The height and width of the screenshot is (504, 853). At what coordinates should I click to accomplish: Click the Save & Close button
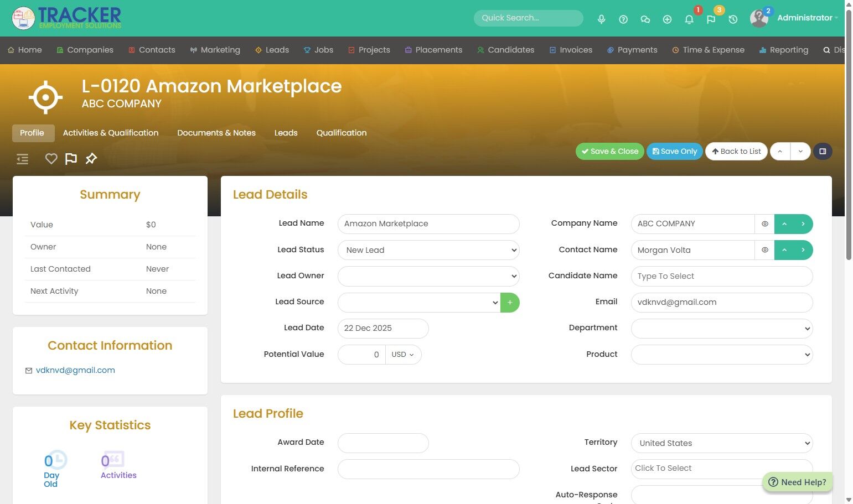tap(610, 151)
